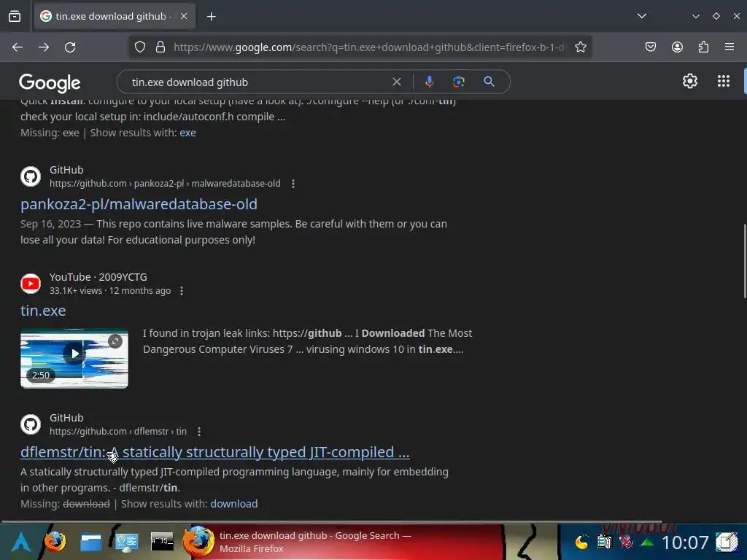Open the Arch Linux application launcher
The width and height of the screenshot is (747, 560).
pyautogui.click(x=20, y=542)
